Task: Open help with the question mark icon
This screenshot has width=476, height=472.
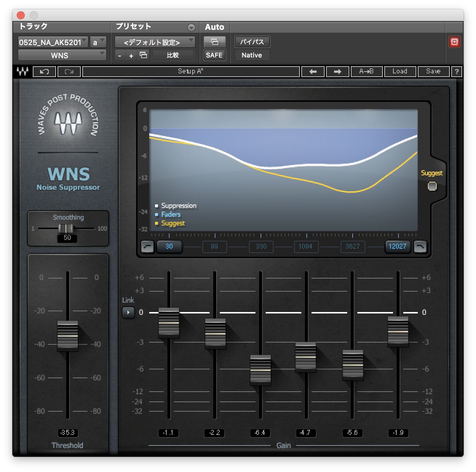Action: tap(457, 72)
